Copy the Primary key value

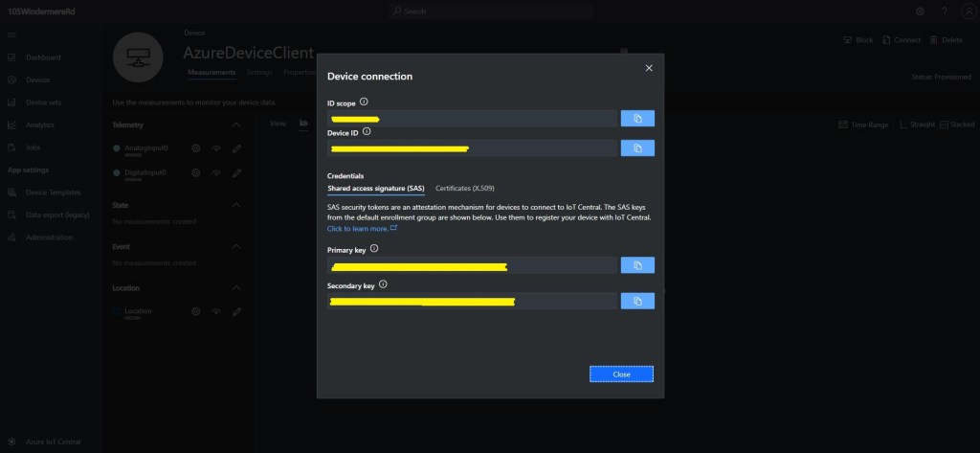pyautogui.click(x=637, y=265)
